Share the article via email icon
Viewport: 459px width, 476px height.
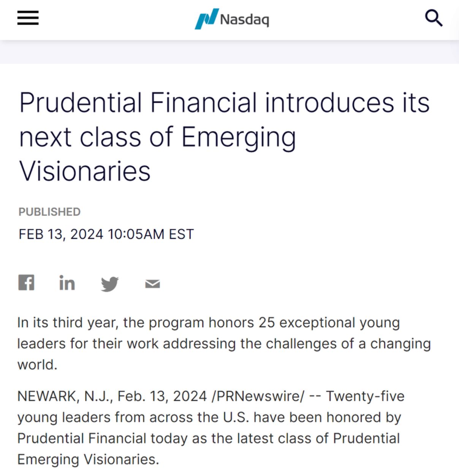tap(152, 284)
